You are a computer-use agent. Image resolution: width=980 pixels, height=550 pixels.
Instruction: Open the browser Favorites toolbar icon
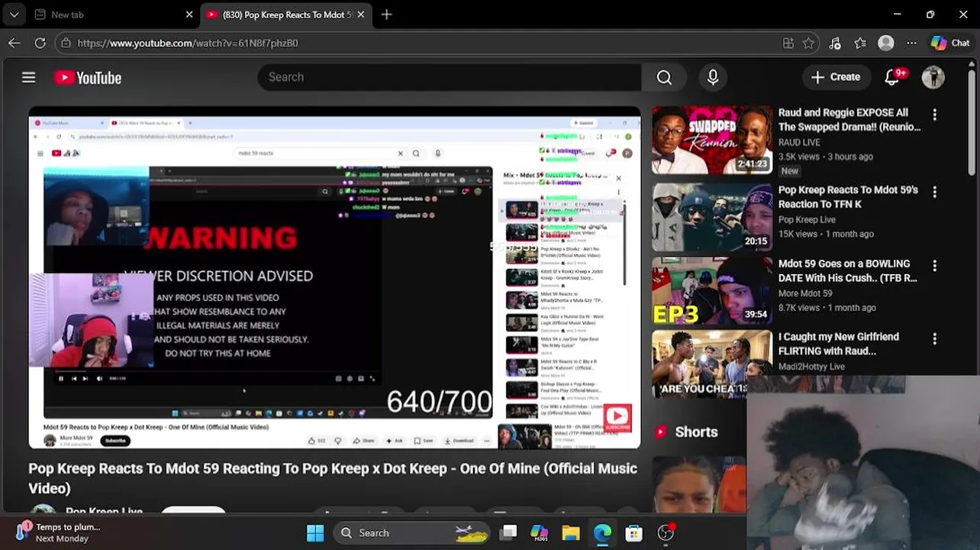pos(860,44)
